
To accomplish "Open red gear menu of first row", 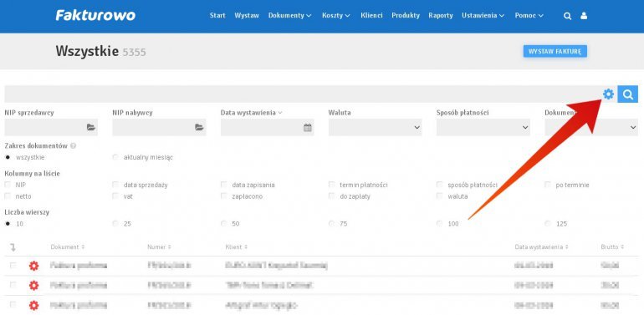I will click(33, 266).
